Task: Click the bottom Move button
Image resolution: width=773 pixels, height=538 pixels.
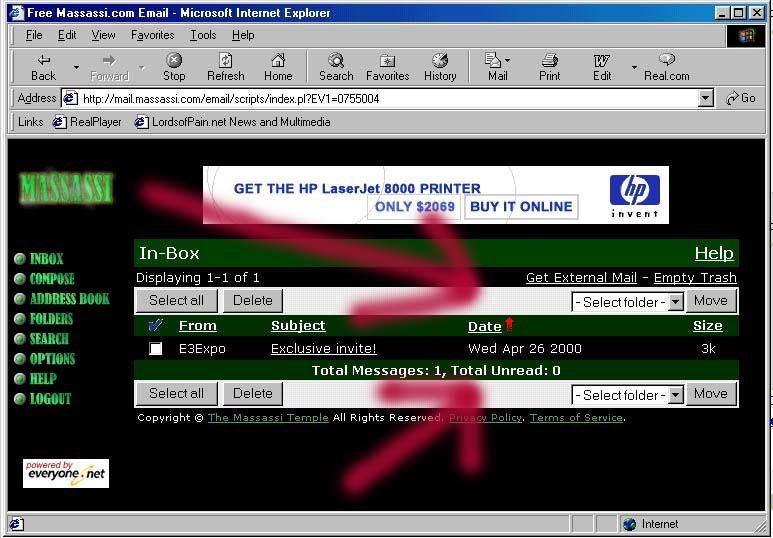Action: [x=711, y=394]
